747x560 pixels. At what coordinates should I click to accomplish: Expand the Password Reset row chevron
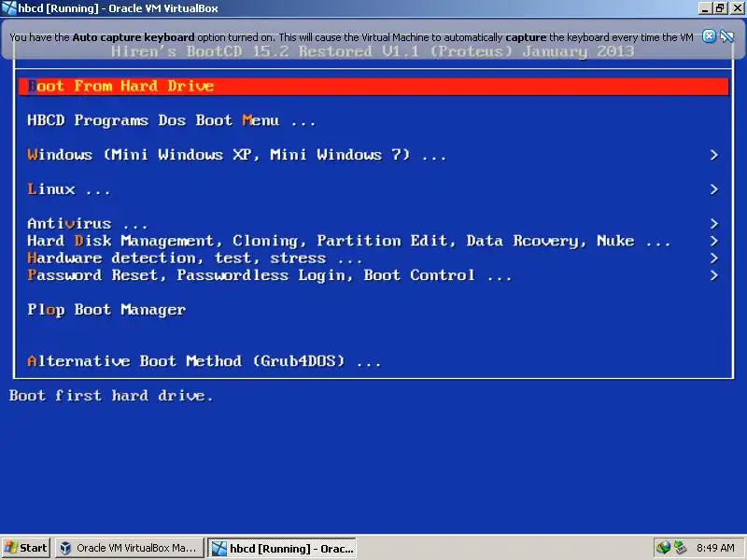pos(713,275)
